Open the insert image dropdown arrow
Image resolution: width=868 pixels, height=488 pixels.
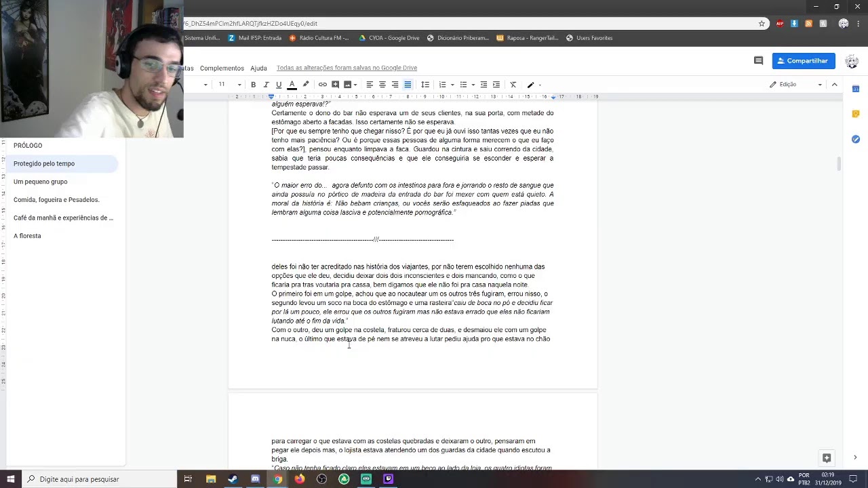point(355,85)
